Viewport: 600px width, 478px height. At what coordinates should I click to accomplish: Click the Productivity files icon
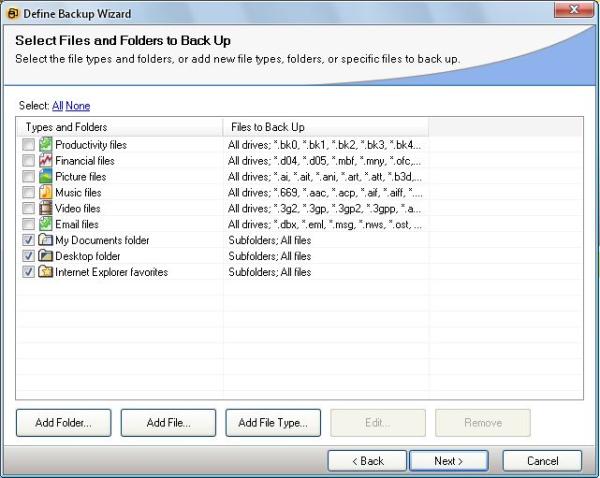[x=46, y=145]
